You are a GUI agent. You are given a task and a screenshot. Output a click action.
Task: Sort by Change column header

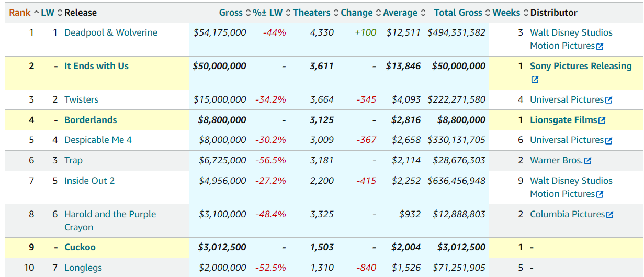[x=357, y=13]
